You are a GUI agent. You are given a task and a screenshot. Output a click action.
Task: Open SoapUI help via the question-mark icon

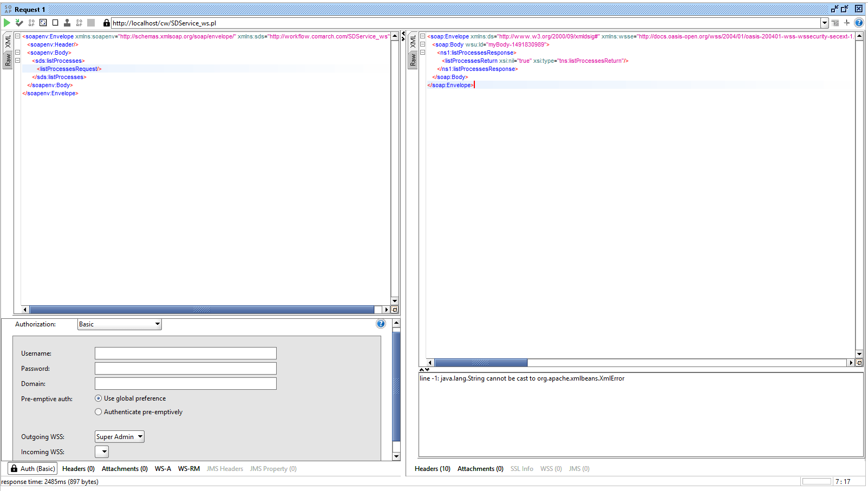pyautogui.click(x=859, y=22)
